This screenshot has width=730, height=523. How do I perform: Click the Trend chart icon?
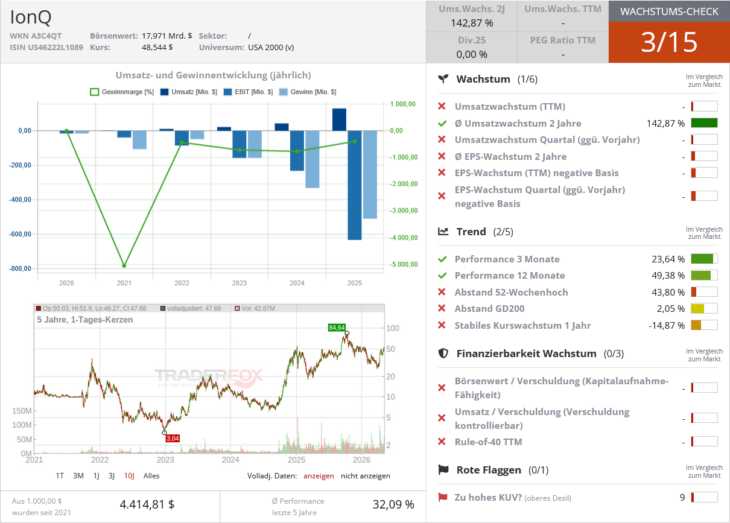pos(443,231)
